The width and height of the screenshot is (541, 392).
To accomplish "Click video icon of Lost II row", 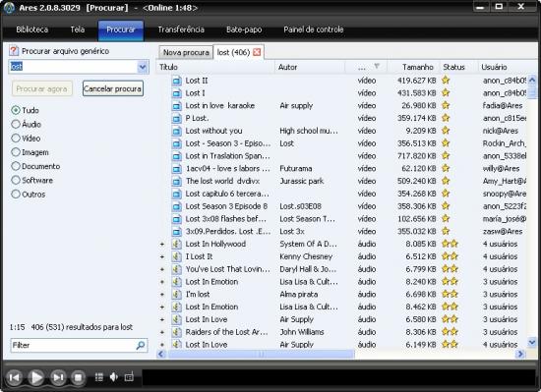I will [x=176, y=81].
